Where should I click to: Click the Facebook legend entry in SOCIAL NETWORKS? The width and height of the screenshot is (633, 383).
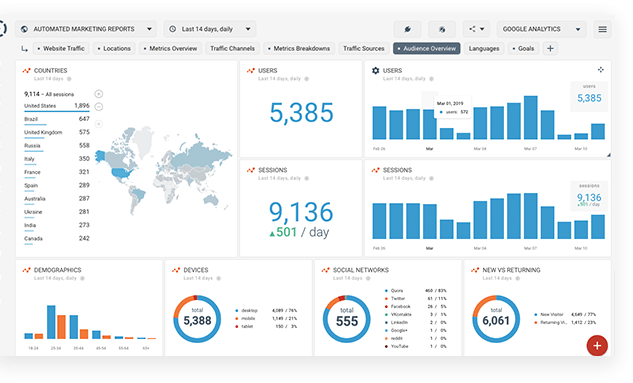pyautogui.click(x=415, y=307)
